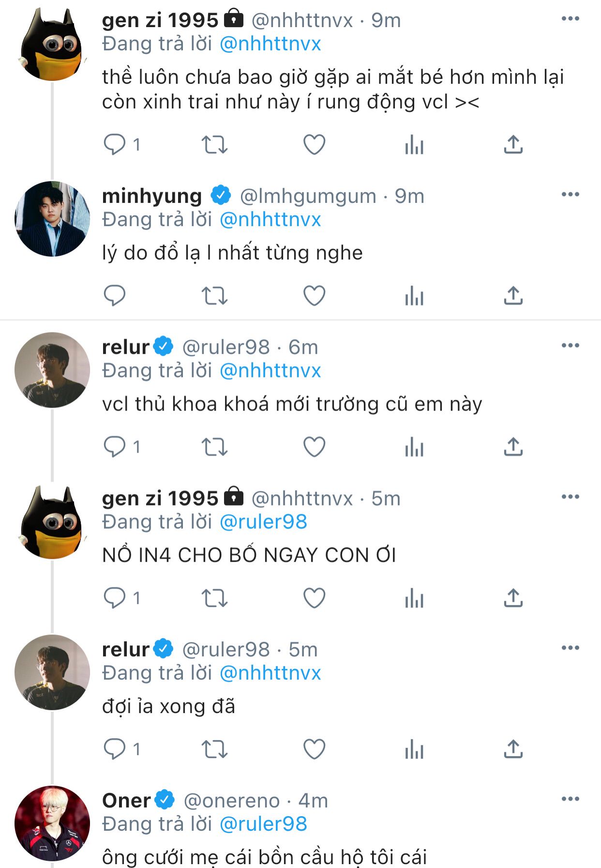This screenshot has height=868, width=601.
Task: Open the Oner display name
Action: 126,801
